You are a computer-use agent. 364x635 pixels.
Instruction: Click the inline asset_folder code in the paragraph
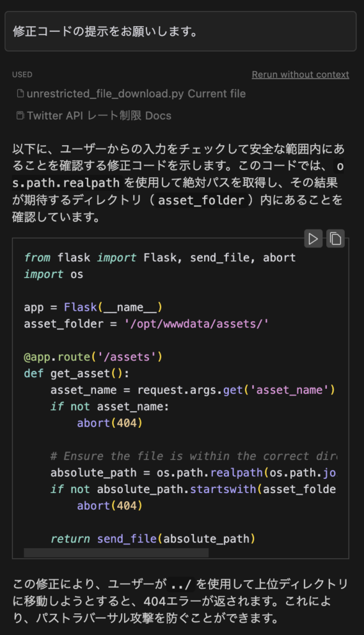[202, 200]
